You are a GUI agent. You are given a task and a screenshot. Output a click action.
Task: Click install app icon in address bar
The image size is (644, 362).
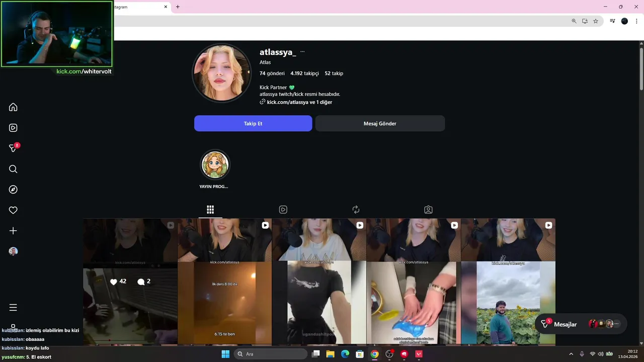pos(585,21)
